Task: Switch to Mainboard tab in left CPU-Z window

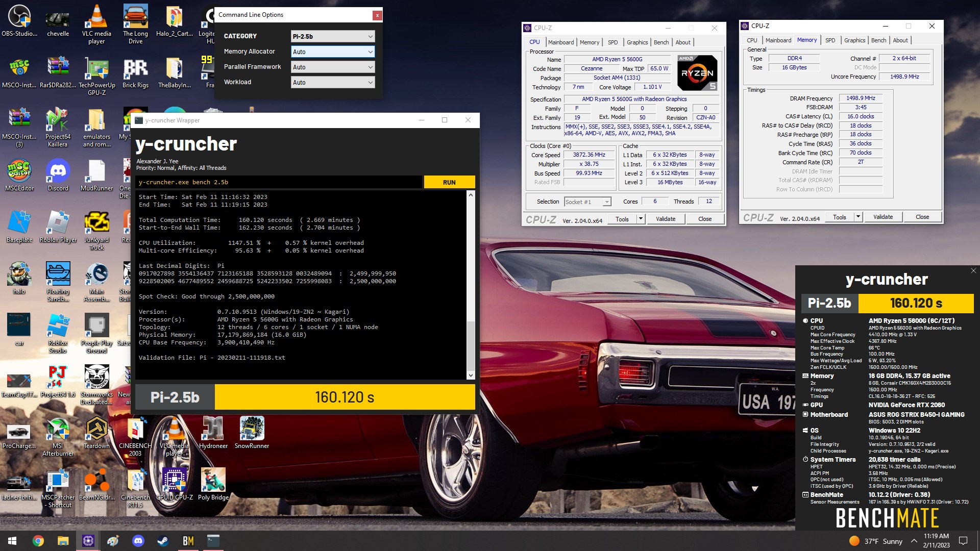Action: click(561, 42)
